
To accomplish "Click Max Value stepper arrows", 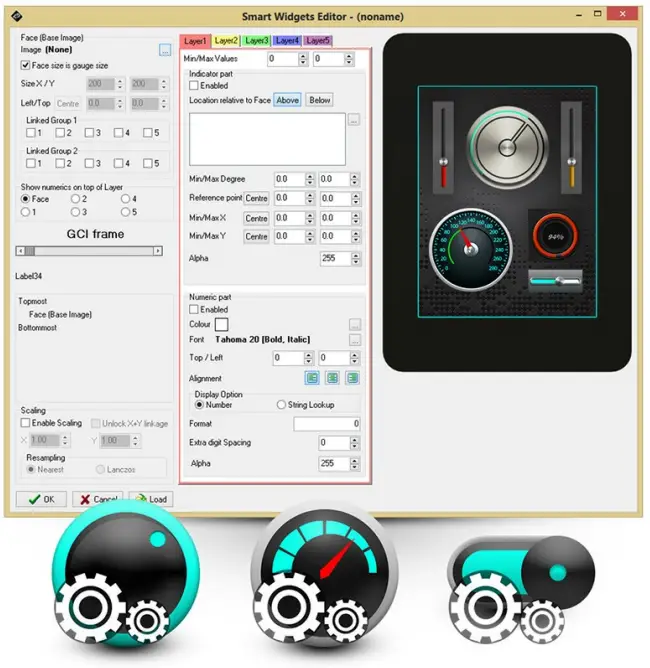I will click(349, 59).
